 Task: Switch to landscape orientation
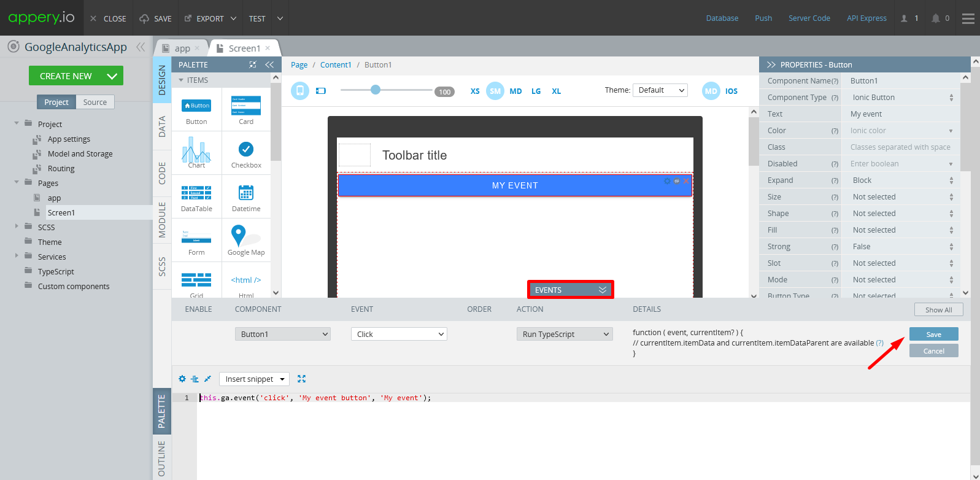click(x=321, y=91)
